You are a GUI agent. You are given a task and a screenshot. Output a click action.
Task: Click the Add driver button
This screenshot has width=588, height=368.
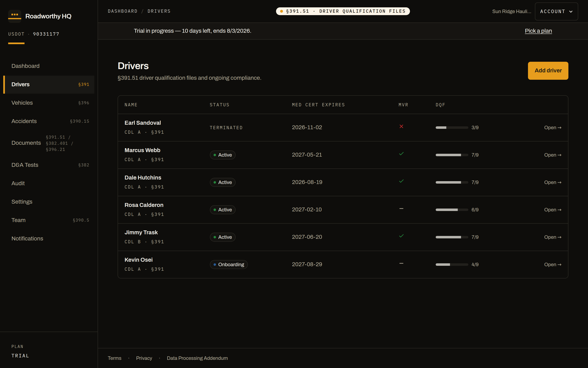[x=548, y=71]
